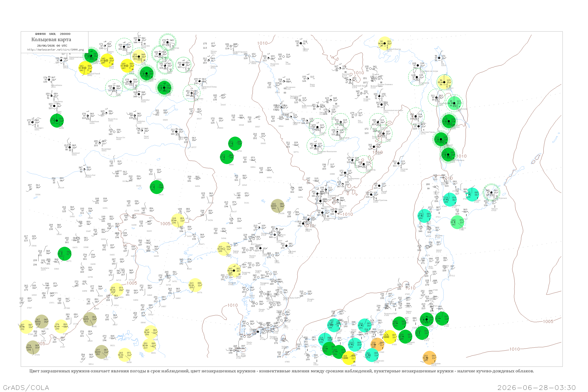The width and height of the screenshot is (588, 392).
Task: Click the station label "Кяхта"
Action: [x=65, y=66]
